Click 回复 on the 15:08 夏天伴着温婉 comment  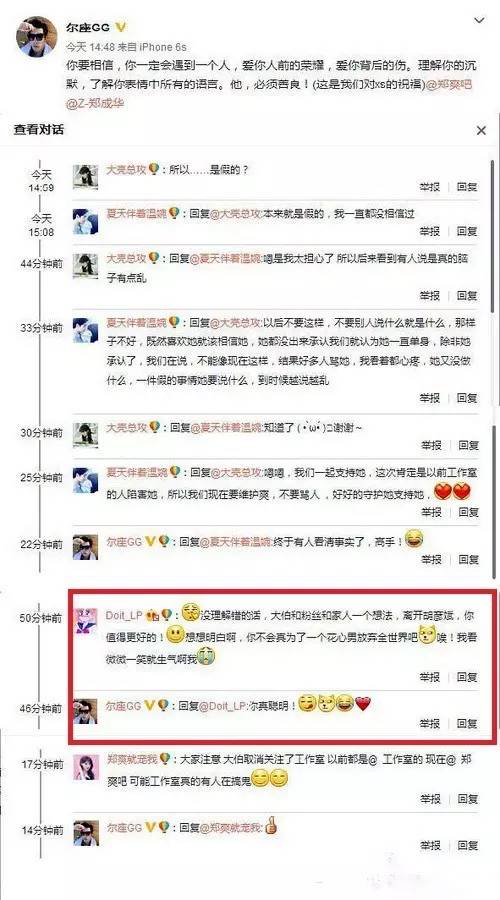pyautogui.click(x=467, y=231)
